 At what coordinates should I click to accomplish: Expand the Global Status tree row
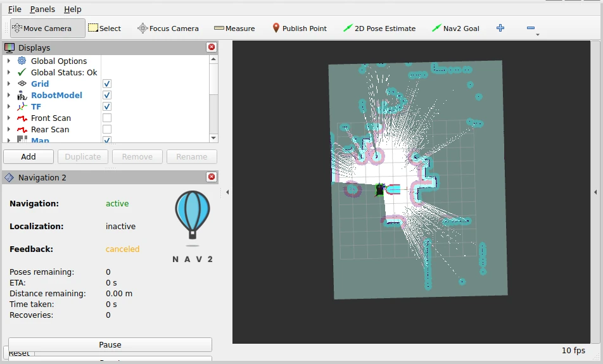tap(9, 72)
